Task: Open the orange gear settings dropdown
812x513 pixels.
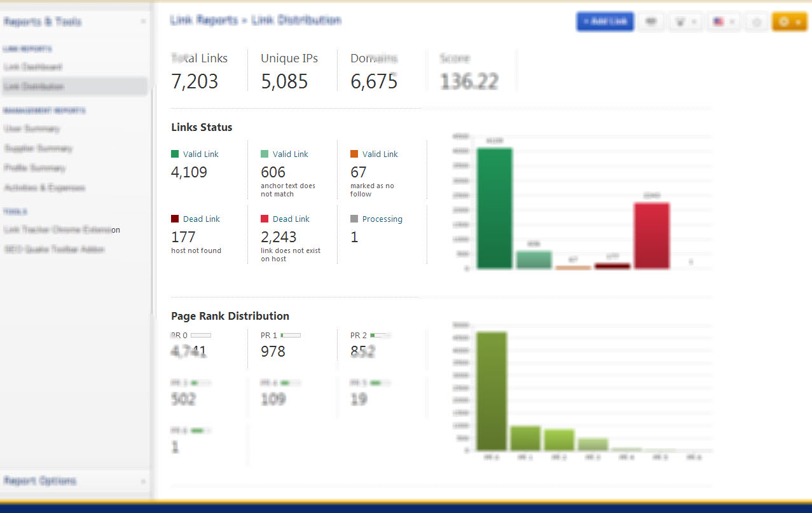Action: [x=789, y=22]
